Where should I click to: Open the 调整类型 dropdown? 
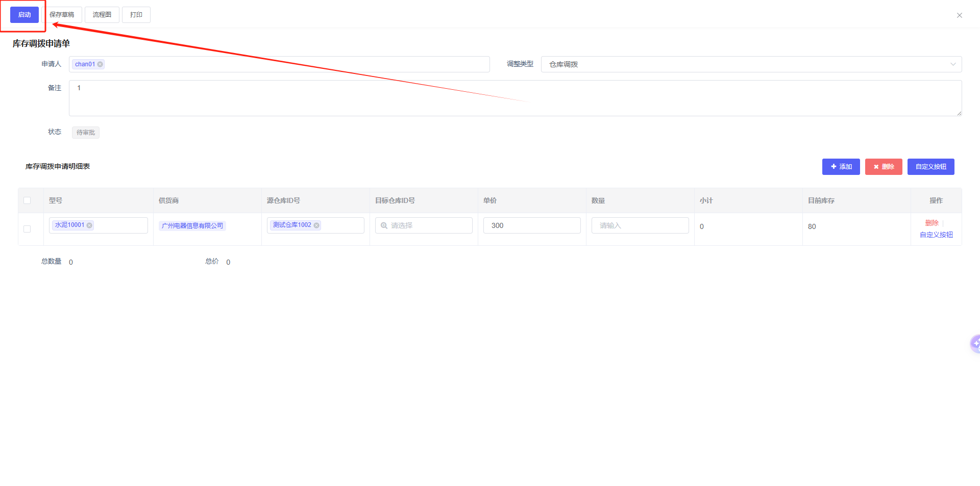tap(751, 64)
